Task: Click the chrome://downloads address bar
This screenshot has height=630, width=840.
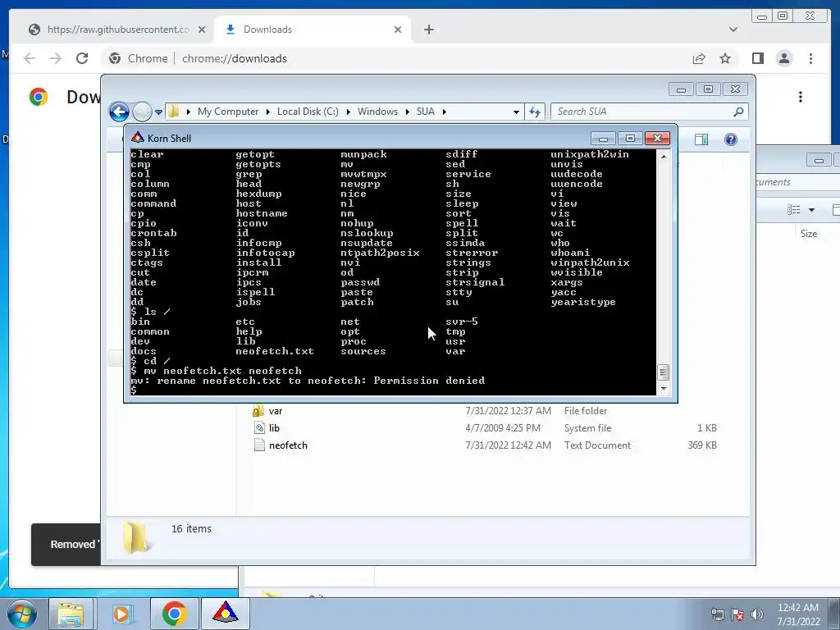Action: pos(395,58)
